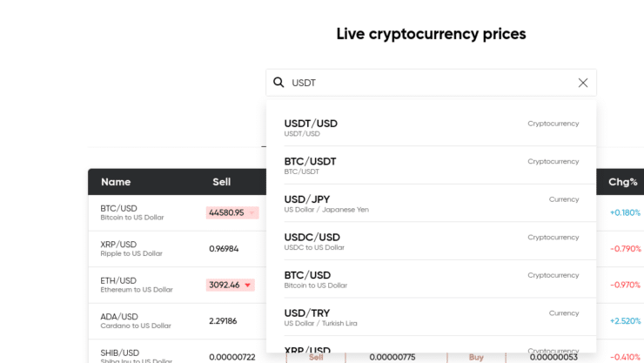
Task: Open BTC/USD Bitcoin result in dropdown
Action: point(432,279)
